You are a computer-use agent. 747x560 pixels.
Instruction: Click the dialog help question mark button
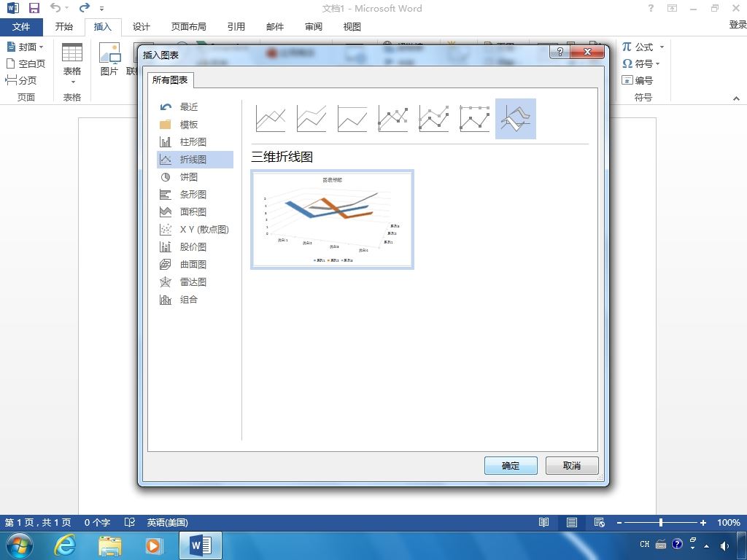(560, 52)
